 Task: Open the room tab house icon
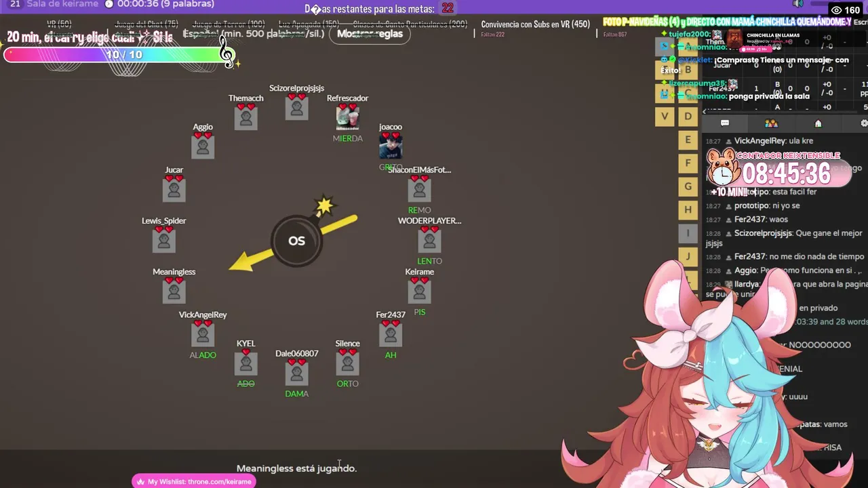click(x=818, y=123)
